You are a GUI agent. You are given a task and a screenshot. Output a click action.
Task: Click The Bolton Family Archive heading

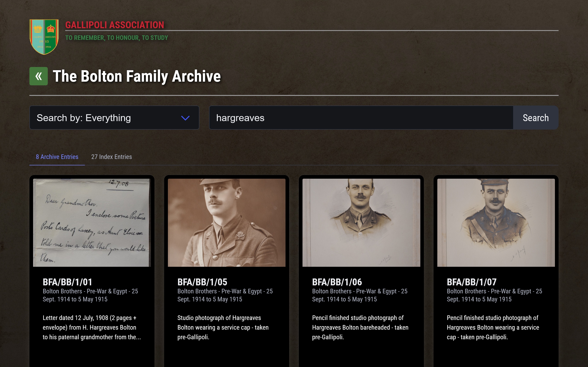(137, 76)
